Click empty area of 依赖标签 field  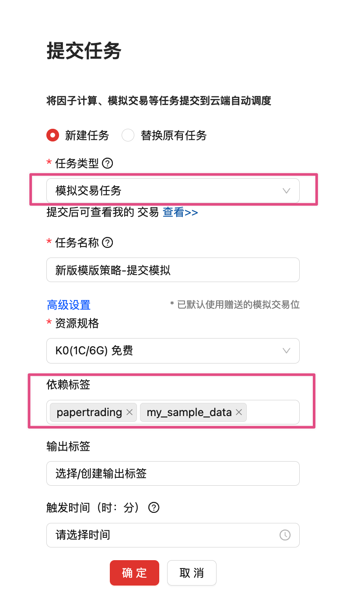click(272, 412)
